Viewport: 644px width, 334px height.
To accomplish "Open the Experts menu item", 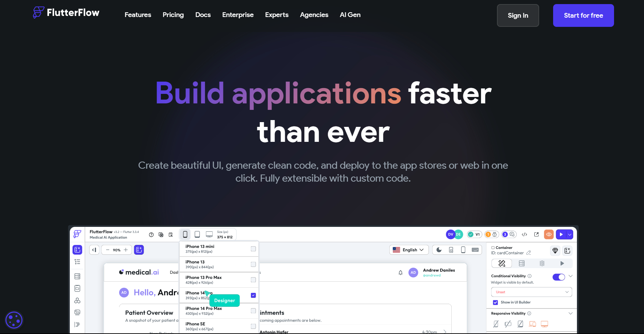I will [x=277, y=15].
